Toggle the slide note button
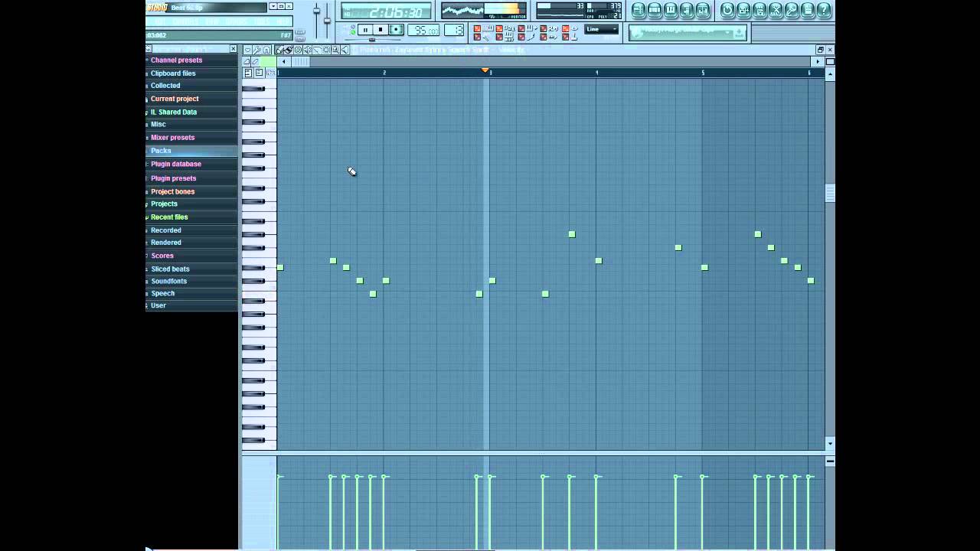Viewport: 980px width, 551px height. (247, 62)
